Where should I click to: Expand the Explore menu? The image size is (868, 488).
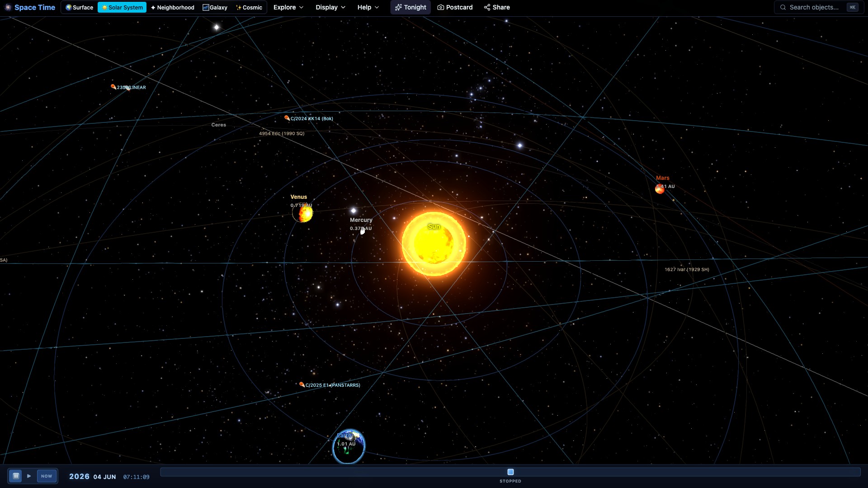[288, 7]
